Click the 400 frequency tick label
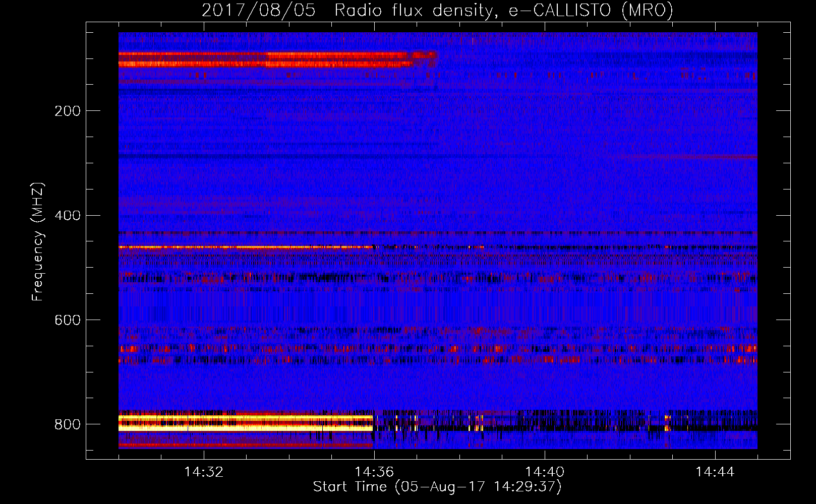The height and width of the screenshot is (504, 816). [x=68, y=216]
